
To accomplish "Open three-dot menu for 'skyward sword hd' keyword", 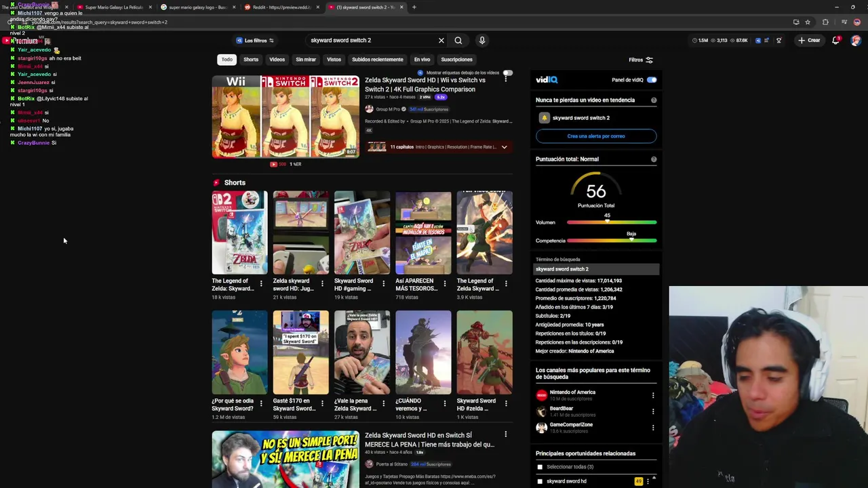I will (648, 481).
